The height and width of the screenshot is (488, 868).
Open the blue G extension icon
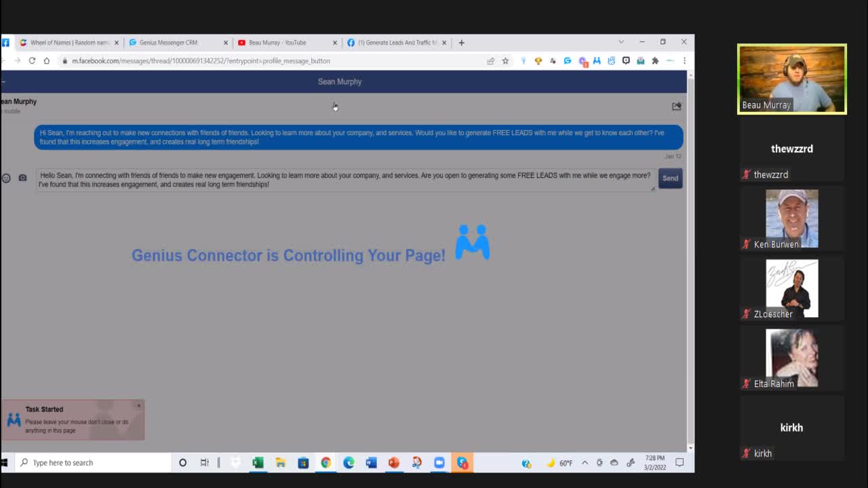[x=568, y=61]
